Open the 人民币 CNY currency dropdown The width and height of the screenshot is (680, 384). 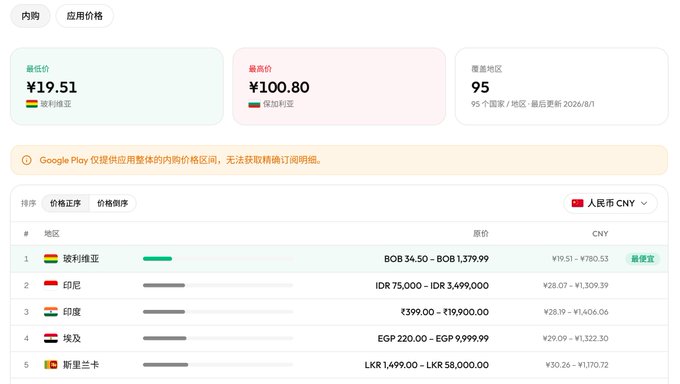(x=610, y=203)
